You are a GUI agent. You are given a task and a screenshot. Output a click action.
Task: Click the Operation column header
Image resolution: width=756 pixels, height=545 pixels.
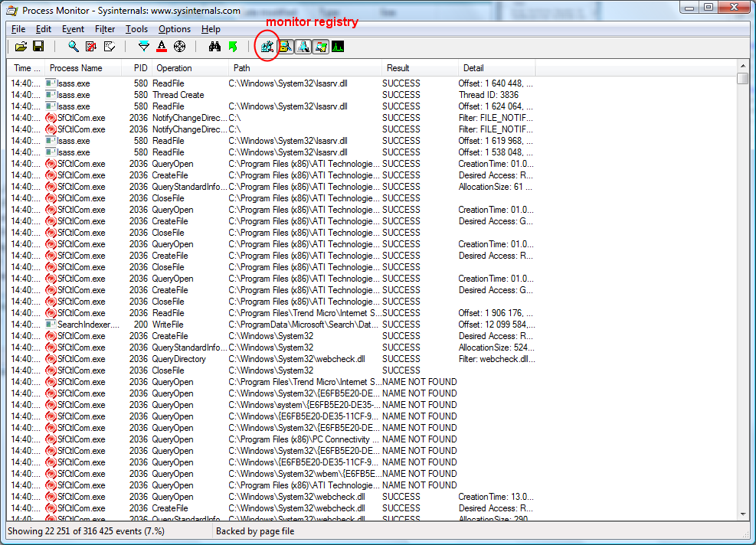coord(190,68)
